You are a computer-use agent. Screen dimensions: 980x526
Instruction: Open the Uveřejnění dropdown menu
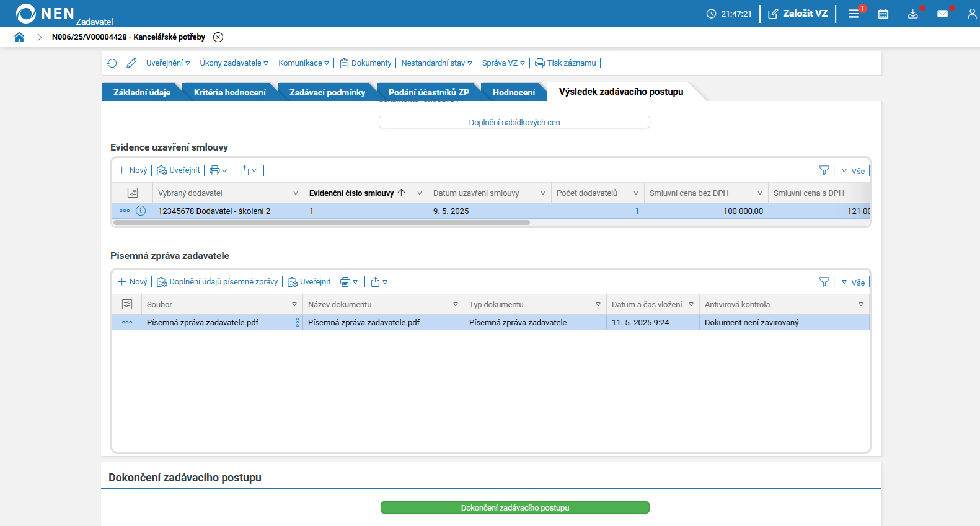[168, 63]
